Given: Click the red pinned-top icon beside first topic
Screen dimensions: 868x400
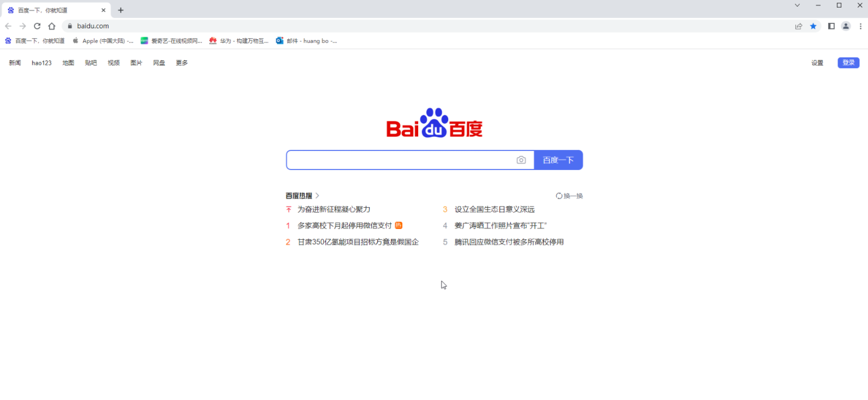Looking at the screenshot, I should [288, 210].
